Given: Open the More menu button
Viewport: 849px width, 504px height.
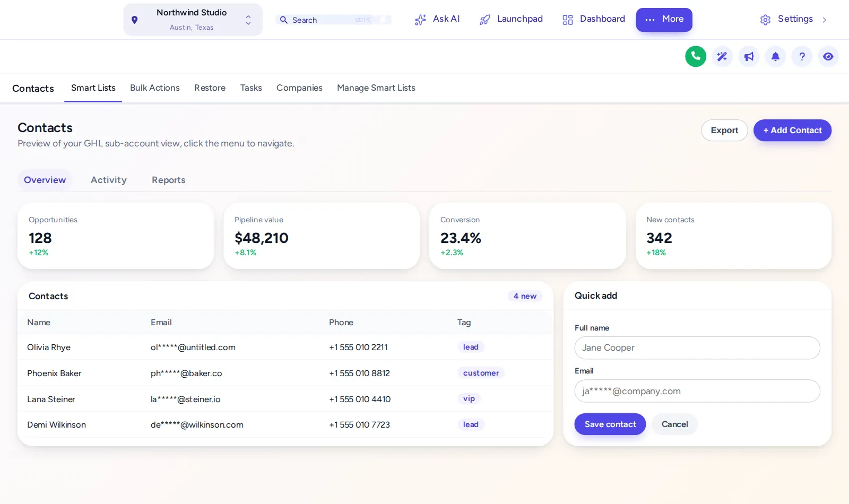Looking at the screenshot, I should pos(664,20).
